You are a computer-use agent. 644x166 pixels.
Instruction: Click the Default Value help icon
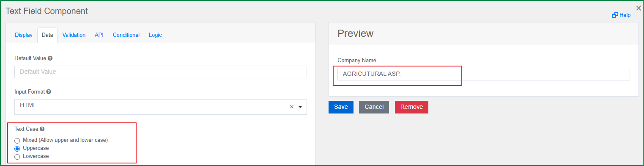[50, 58]
